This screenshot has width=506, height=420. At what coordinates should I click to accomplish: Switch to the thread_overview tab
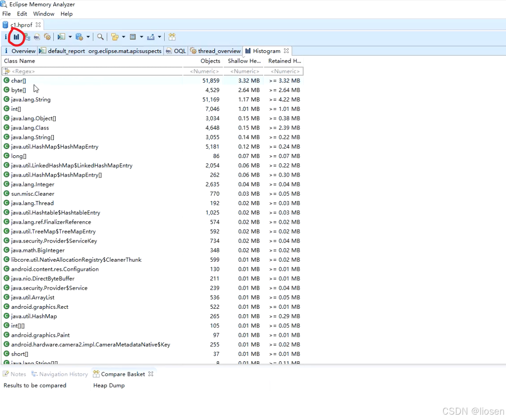[x=215, y=51]
